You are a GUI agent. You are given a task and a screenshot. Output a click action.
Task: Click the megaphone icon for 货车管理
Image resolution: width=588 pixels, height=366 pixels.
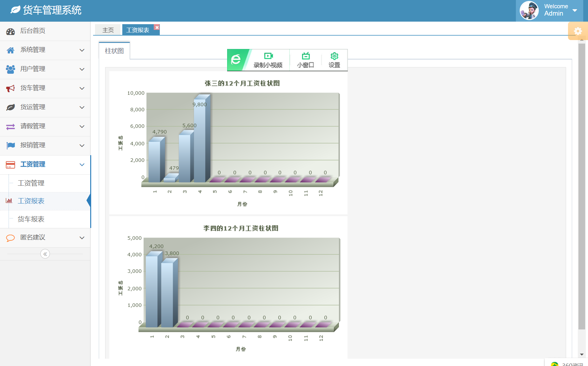tap(10, 88)
